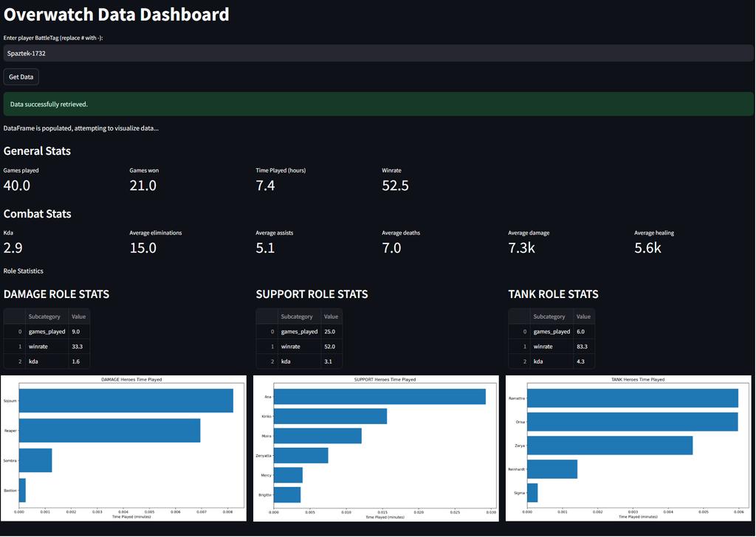Click support table winrate value 52.0
The image size is (756, 537).
[331, 347]
